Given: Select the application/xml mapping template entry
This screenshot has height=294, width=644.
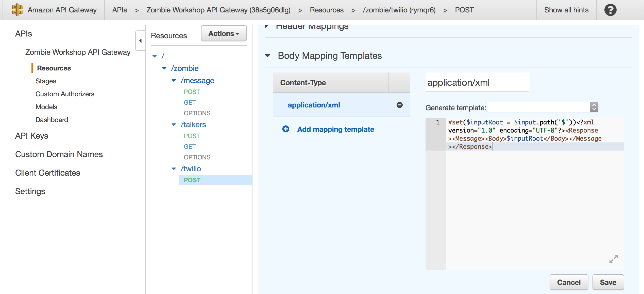Looking at the screenshot, I should (314, 105).
